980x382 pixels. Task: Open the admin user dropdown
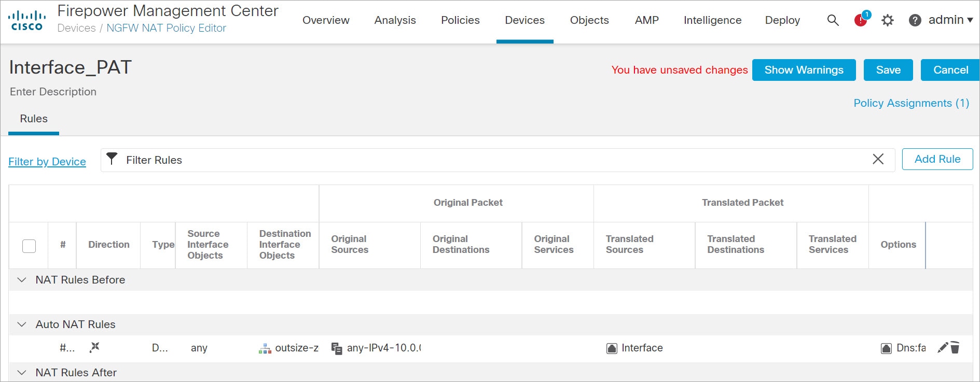(x=950, y=20)
